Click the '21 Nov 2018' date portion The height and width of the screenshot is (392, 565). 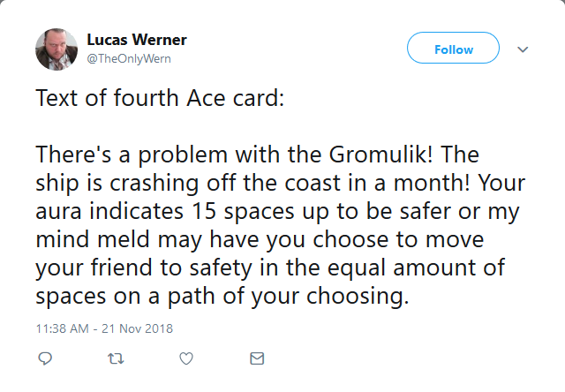tap(137, 328)
